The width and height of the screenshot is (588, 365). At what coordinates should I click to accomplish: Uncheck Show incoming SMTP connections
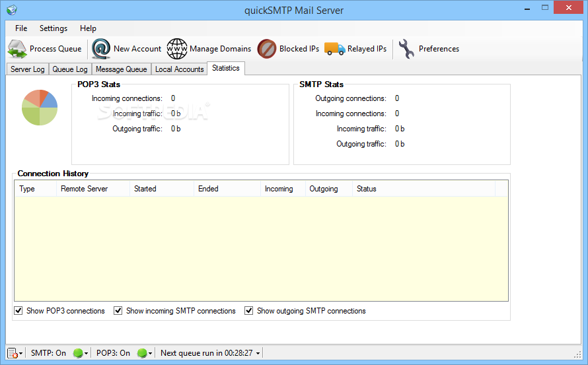118,311
